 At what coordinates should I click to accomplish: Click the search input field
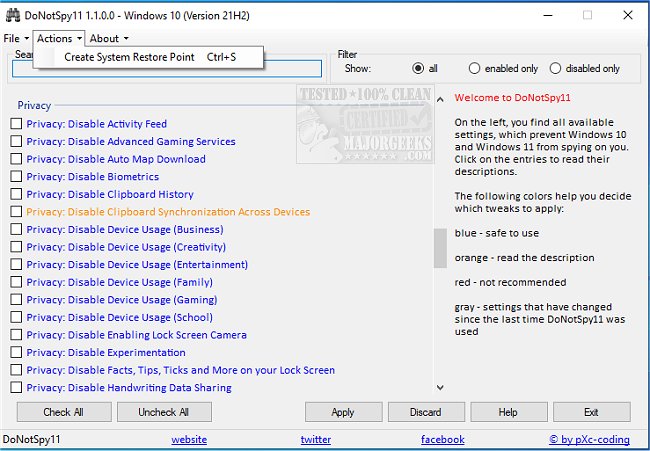(x=167, y=69)
